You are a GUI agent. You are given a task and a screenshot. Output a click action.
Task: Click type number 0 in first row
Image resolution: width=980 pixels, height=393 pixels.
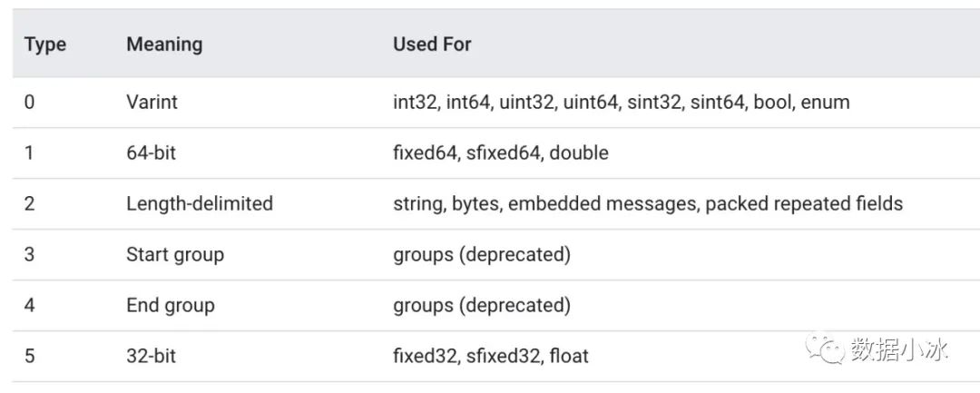tap(30, 102)
